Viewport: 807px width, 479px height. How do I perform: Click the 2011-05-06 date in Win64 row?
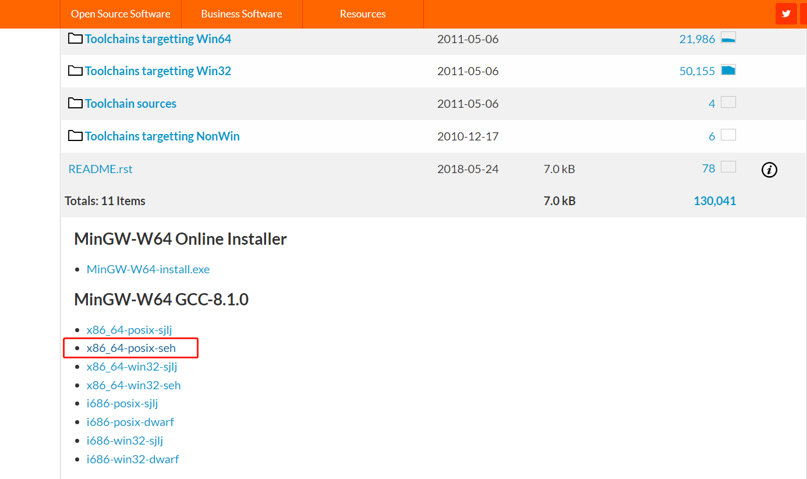coord(468,39)
